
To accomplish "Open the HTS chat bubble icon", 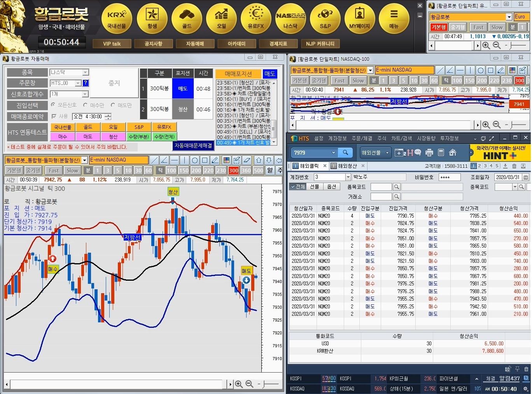I will click(x=418, y=153).
